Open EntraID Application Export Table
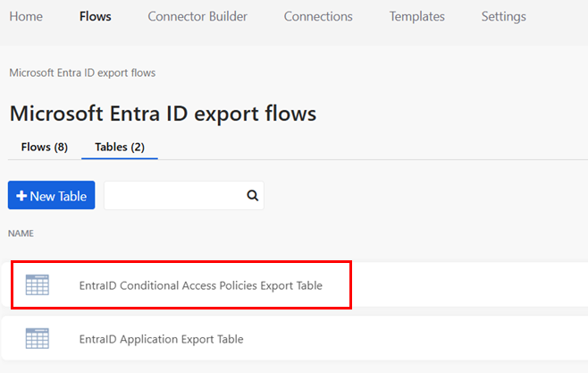Viewport: 588px width, 373px height. pos(161,339)
